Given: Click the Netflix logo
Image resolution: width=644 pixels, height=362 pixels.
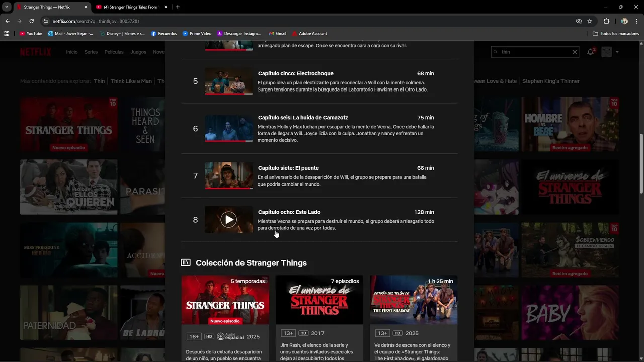Looking at the screenshot, I should pyautogui.click(x=36, y=52).
